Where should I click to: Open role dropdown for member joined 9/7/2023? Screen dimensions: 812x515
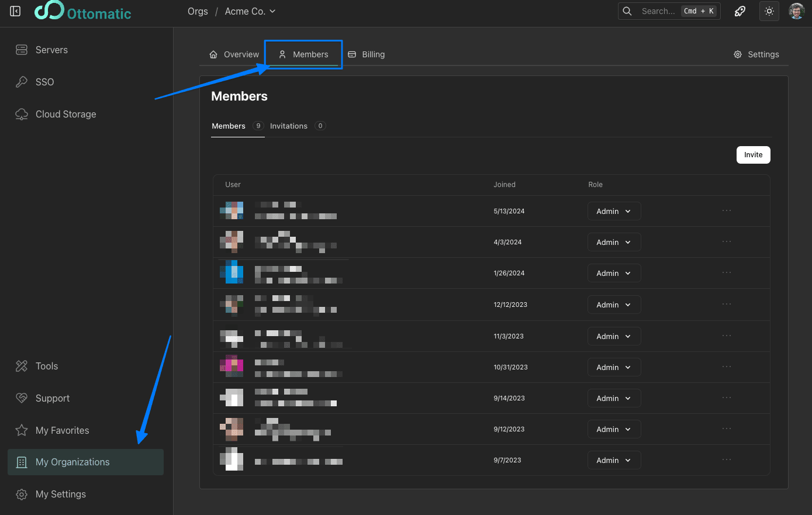pyautogui.click(x=614, y=460)
